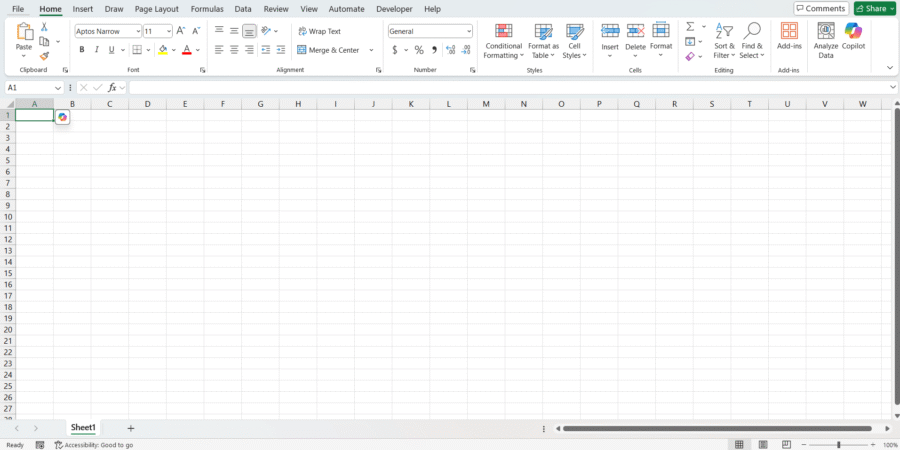Increase decimal places
900x450 pixels.
point(451,50)
